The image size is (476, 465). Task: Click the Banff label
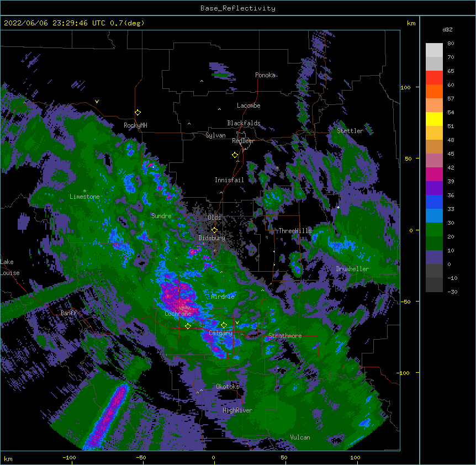(68, 313)
